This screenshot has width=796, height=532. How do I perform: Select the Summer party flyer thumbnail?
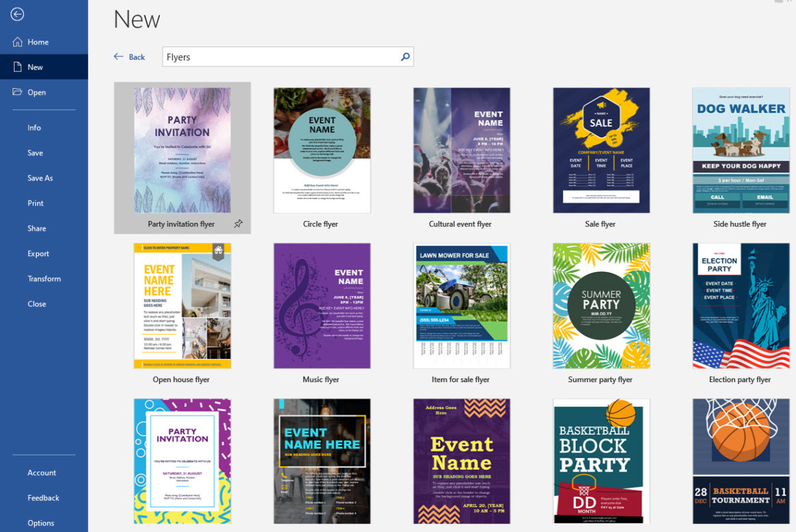coord(601,306)
